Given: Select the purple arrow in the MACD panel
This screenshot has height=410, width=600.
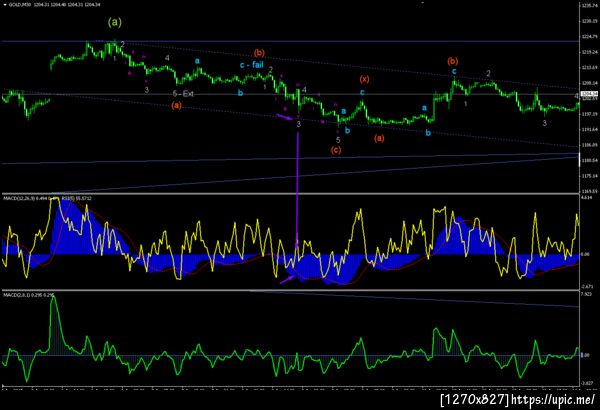Looking at the screenshot, I should tap(287, 279).
